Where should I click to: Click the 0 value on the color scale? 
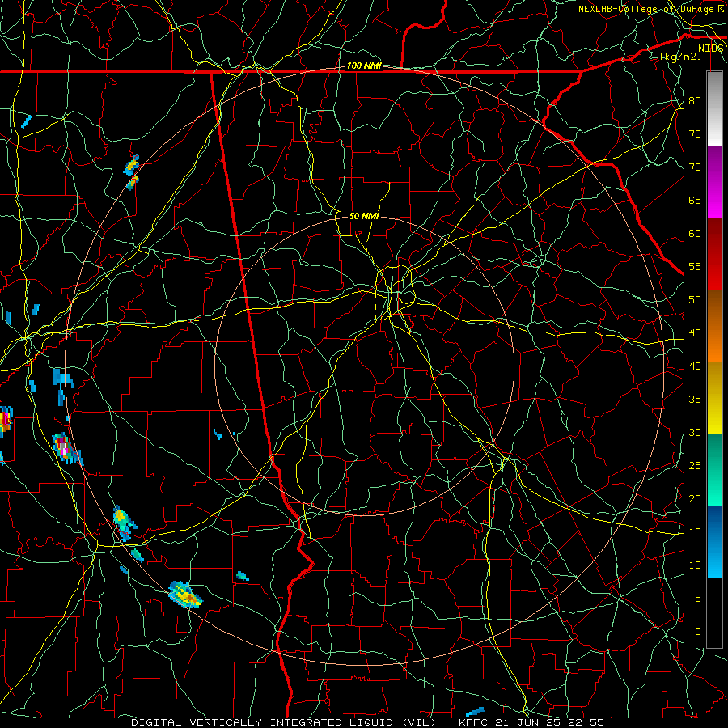(x=698, y=632)
